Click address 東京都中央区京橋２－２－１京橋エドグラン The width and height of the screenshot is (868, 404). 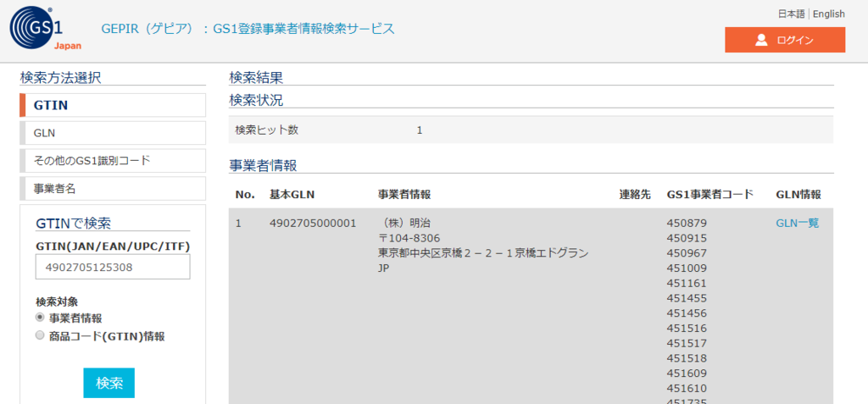click(x=482, y=253)
